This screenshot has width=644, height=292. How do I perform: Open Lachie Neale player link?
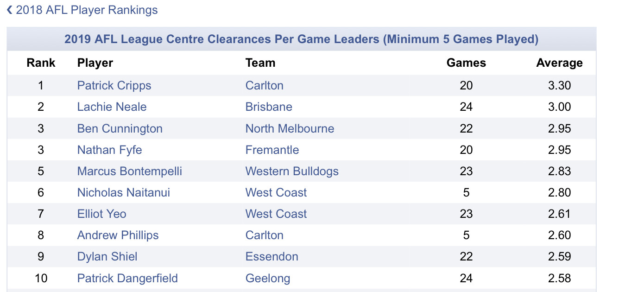pyautogui.click(x=112, y=107)
